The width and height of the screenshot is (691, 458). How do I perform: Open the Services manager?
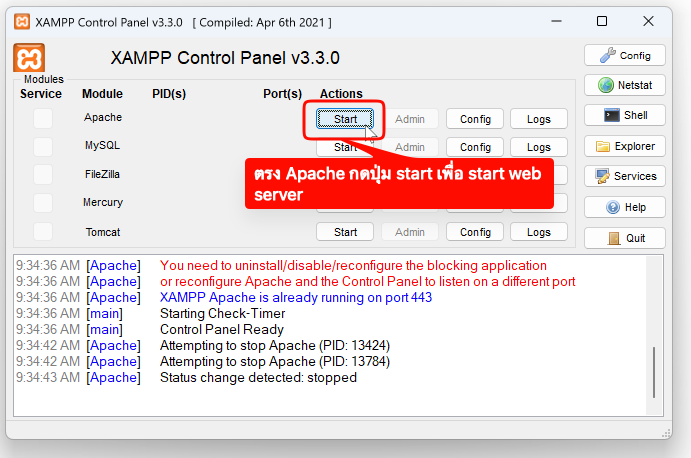point(625,176)
